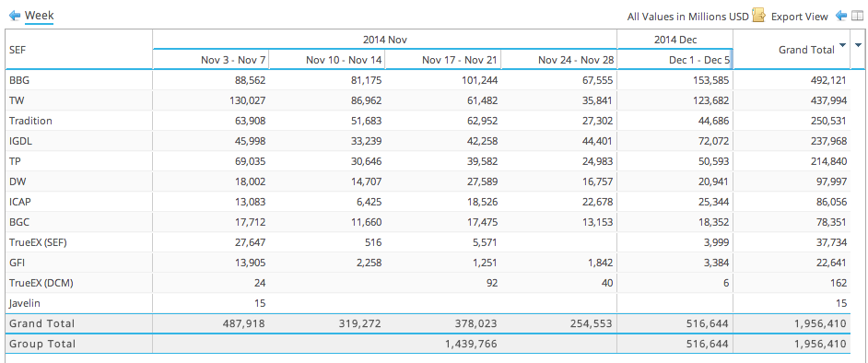Click the Tradition grand total value 250,531
Image resolution: width=868 pixels, height=363 pixels.
(x=827, y=121)
